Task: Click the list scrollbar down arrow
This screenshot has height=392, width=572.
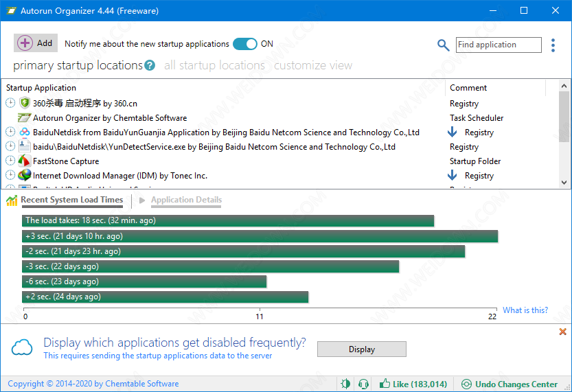Action: tap(564, 183)
